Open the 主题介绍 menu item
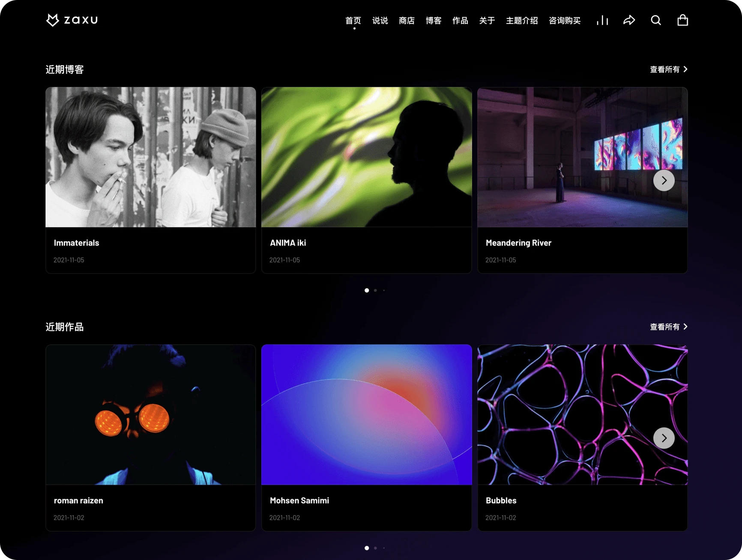742x560 pixels. pos(521,21)
